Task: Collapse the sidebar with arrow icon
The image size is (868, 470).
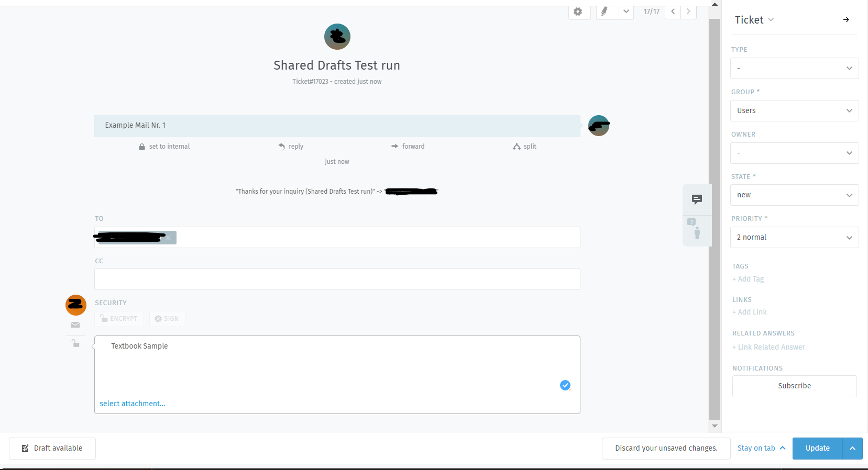Action: click(x=846, y=20)
